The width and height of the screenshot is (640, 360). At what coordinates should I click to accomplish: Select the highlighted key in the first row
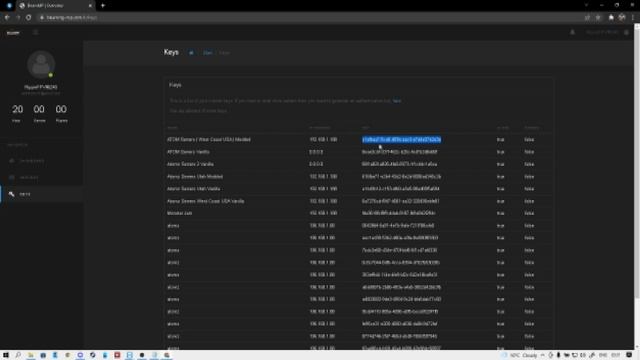click(x=402, y=140)
